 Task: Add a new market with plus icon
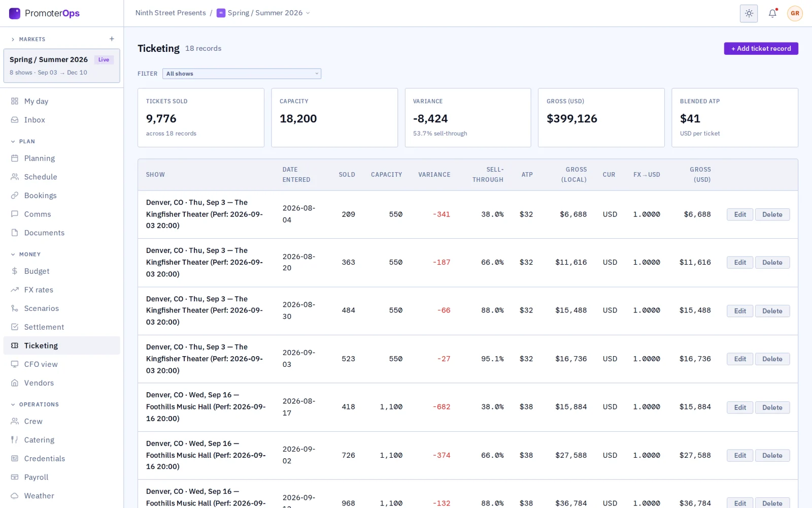[112, 39]
